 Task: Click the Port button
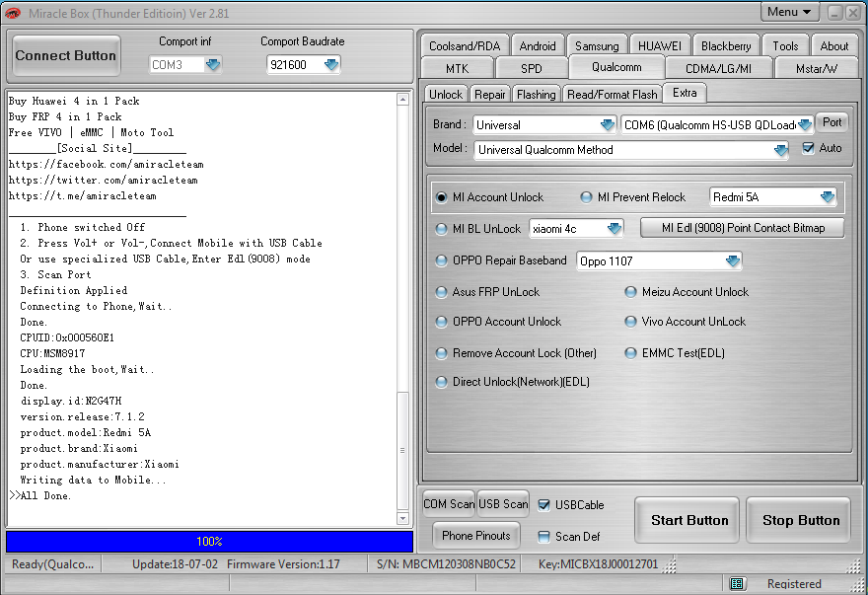[832, 122]
